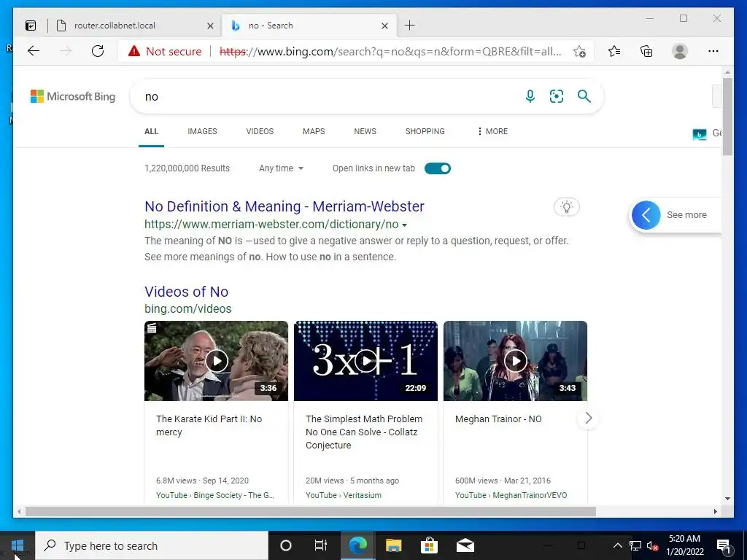Switch to router.collabnet.local browser tab
The image size is (747, 560).
click(x=134, y=26)
